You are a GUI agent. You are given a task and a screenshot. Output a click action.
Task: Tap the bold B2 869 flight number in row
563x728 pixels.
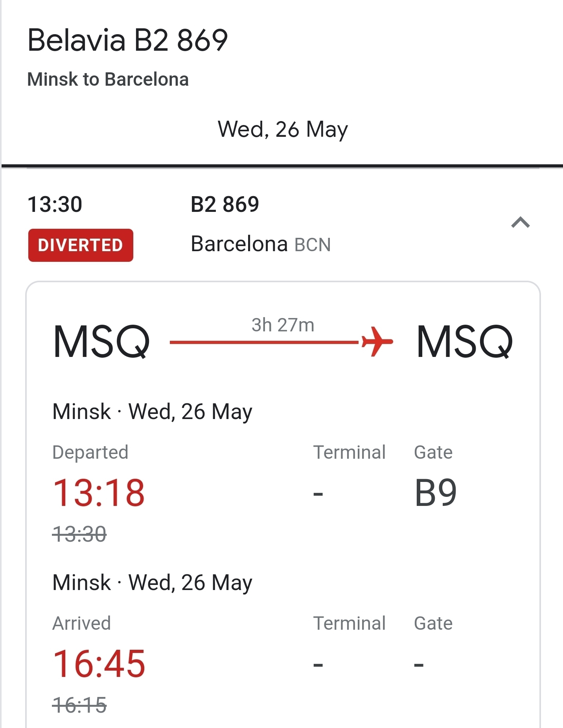[224, 204]
